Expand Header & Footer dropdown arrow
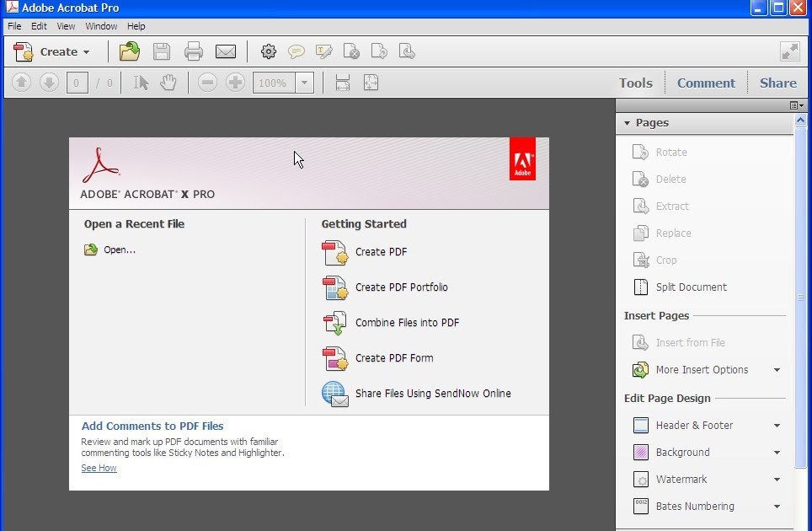The height and width of the screenshot is (531, 812). pyautogui.click(x=777, y=426)
